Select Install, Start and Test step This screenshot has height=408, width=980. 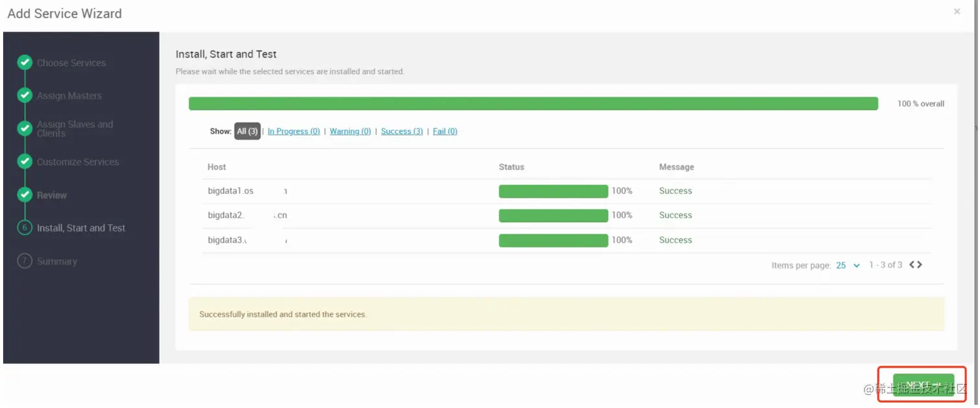pyautogui.click(x=81, y=228)
